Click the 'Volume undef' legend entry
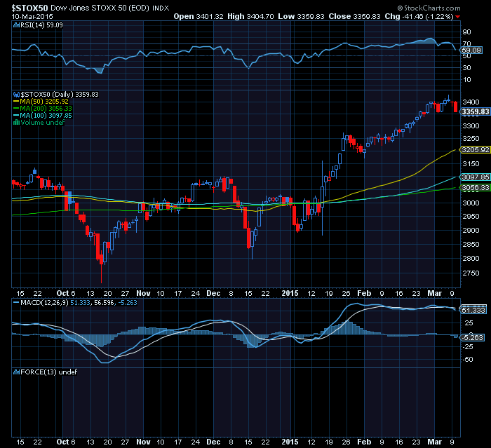This screenshot has width=491, height=448. 42,123
